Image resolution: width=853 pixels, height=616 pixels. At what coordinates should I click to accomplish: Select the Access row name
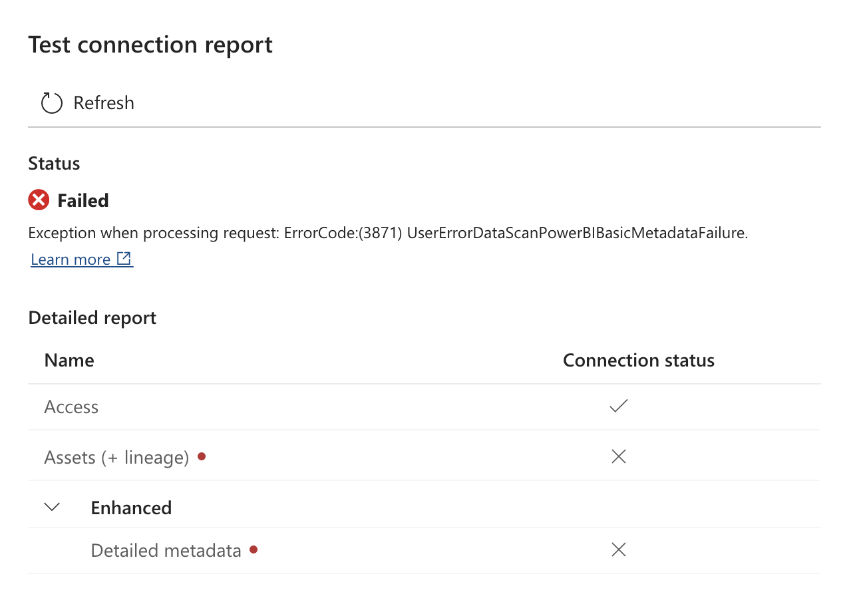point(71,407)
